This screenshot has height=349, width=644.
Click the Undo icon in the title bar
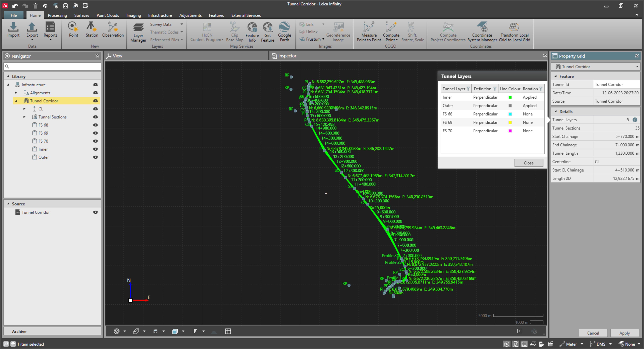15,6
